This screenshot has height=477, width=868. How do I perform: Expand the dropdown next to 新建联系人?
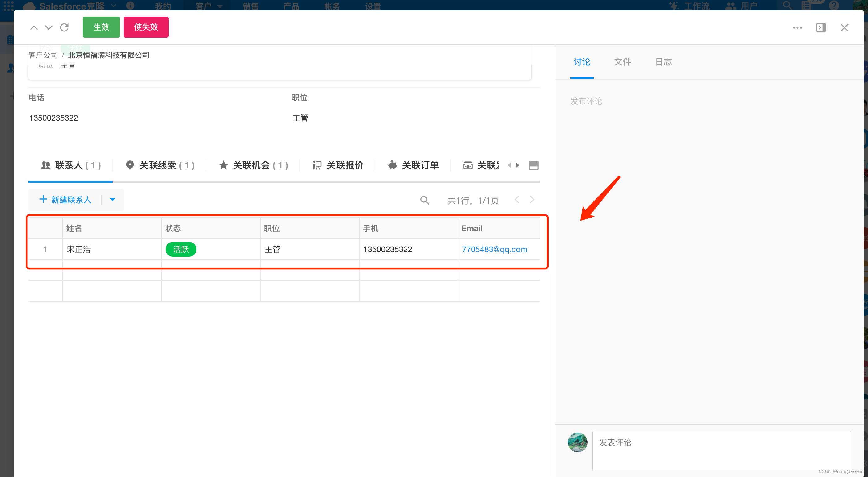click(x=112, y=200)
